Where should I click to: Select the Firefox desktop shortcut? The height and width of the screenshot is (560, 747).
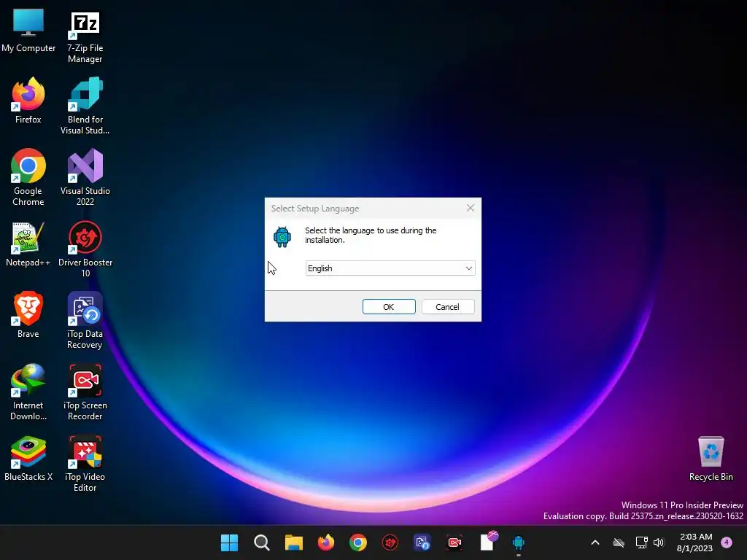pyautogui.click(x=28, y=101)
